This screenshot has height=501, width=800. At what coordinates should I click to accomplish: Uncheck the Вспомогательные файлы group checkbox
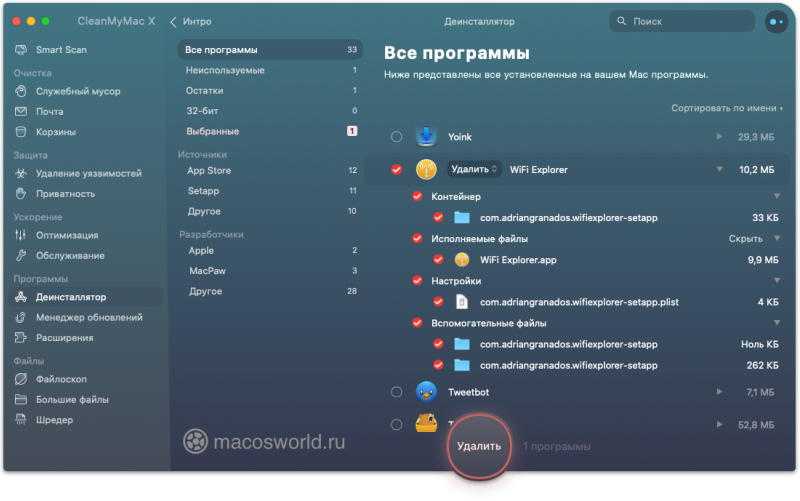417,323
